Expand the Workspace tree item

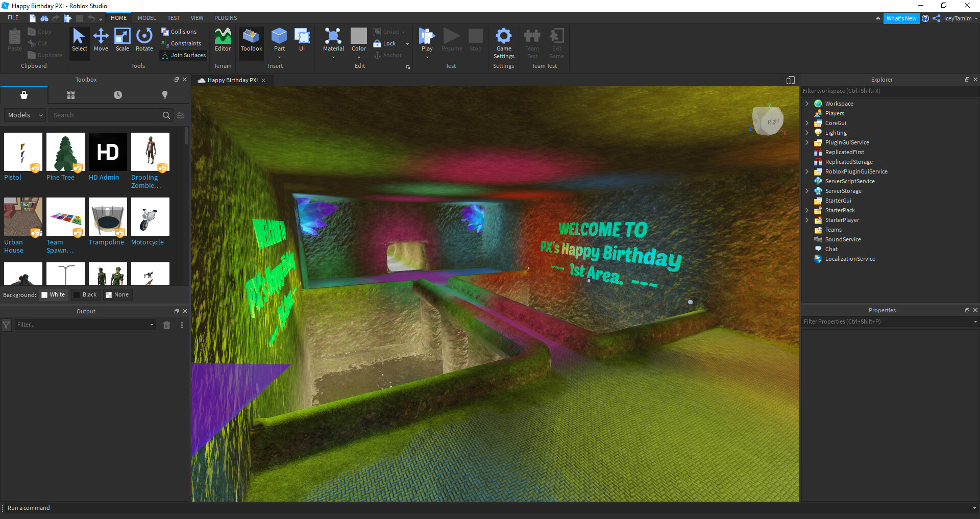point(807,103)
